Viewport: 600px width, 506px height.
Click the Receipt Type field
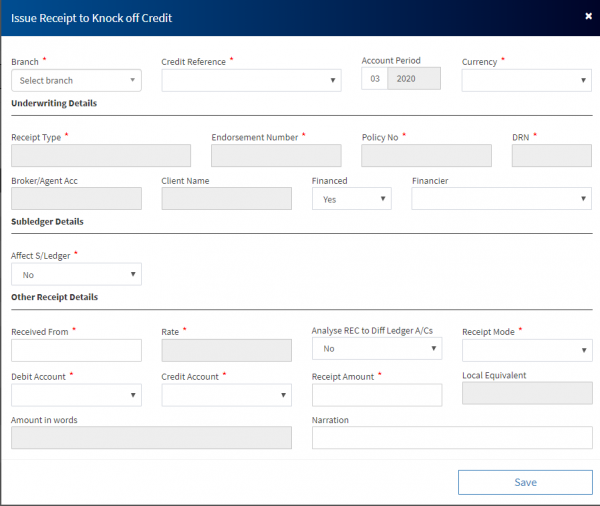[101, 155]
